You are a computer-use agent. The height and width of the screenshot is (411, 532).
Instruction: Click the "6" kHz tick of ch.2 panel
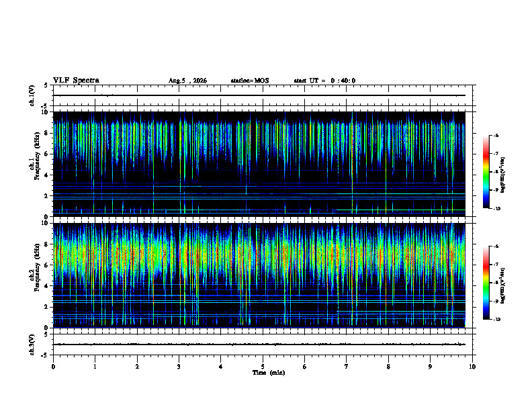pyautogui.click(x=47, y=265)
